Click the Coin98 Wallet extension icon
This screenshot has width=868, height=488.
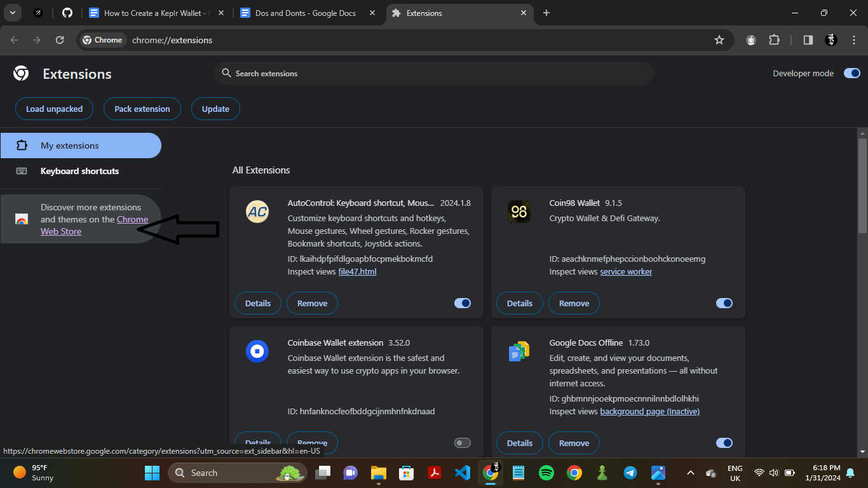(x=519, y=212)
